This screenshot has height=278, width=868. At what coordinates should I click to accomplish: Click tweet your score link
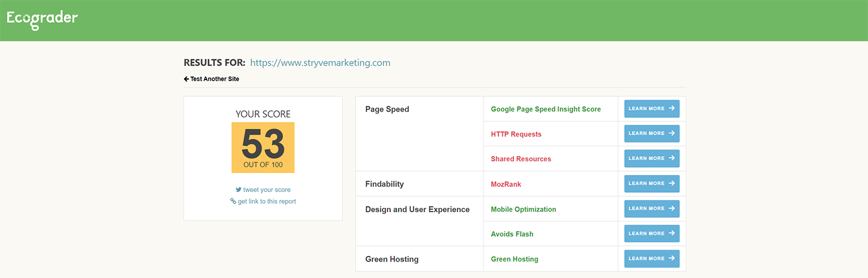[x=267, y=190]
